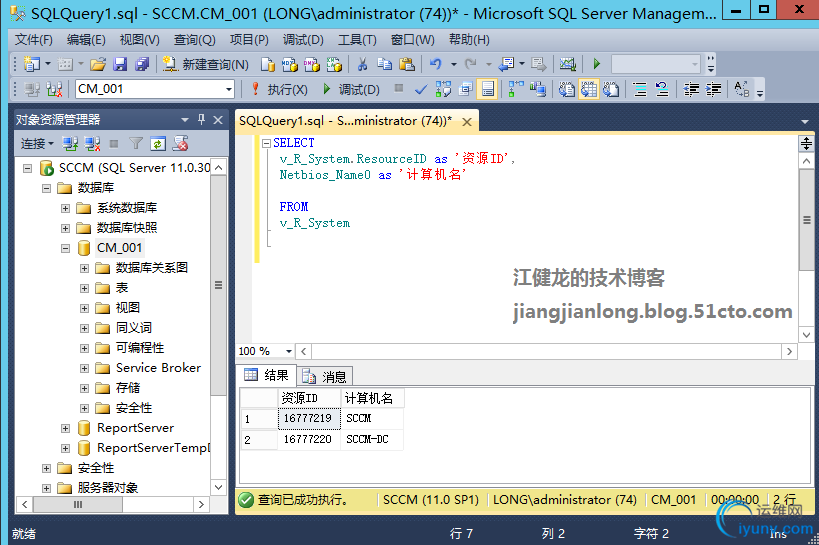Click the 调试(D) toolbar button
This screenshot has height=545, width=819.
tap(351, 89)
